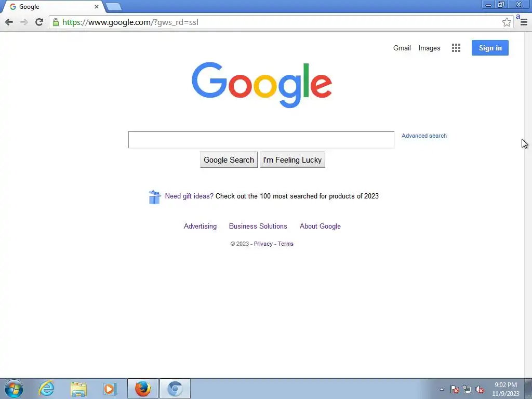
Task: Click the Google logo
Action: pyautogui.click(x=262, y=85)
